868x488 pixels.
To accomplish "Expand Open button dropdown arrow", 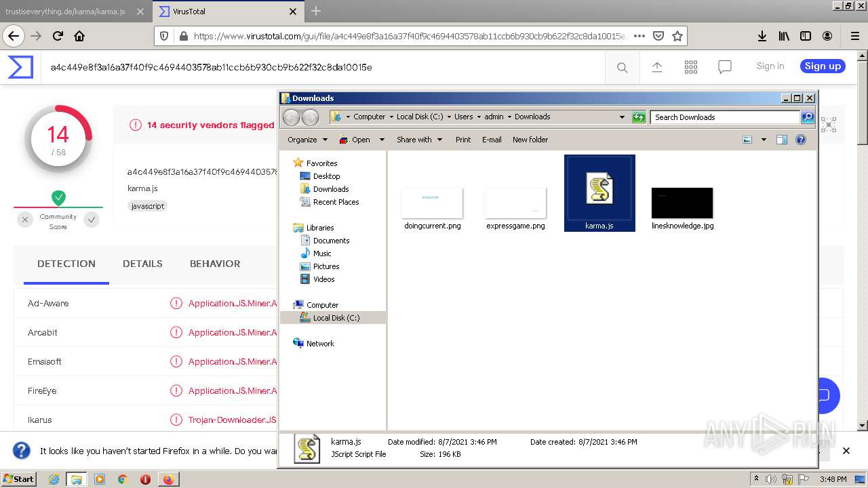I will pos(382,140).
